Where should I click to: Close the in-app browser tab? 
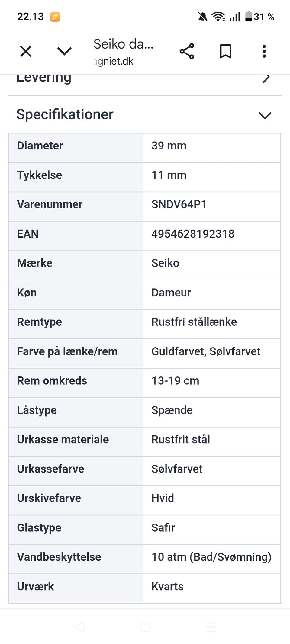(26, 51)
